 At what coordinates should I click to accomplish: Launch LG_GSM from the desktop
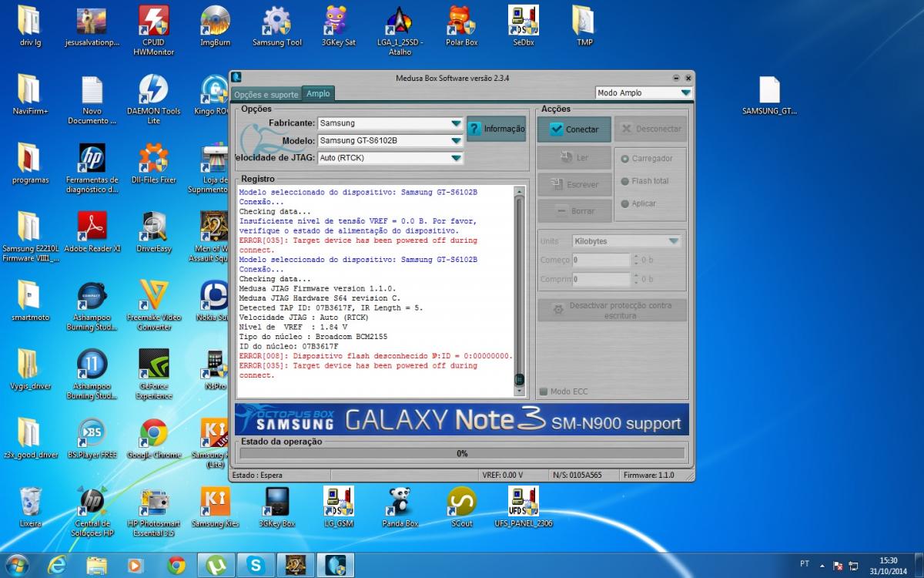pos(338,508)
